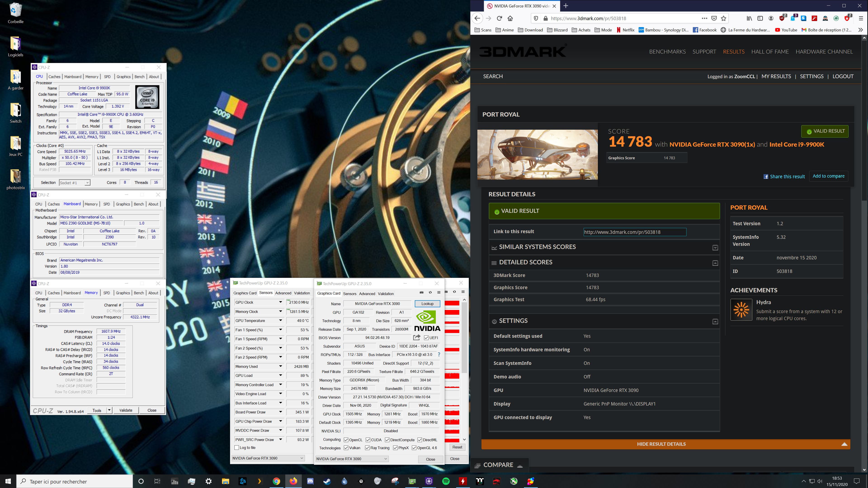Screen dimensions: 868x488
Task: Bookmark this page with the star icon
Action: (x=723, y=18)
